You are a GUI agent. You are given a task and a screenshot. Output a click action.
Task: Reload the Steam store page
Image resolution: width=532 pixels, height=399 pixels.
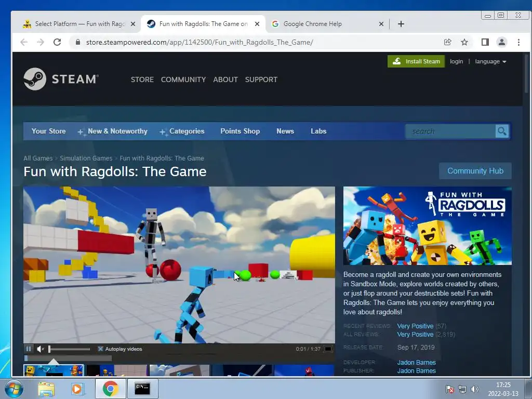pos(57,42)
